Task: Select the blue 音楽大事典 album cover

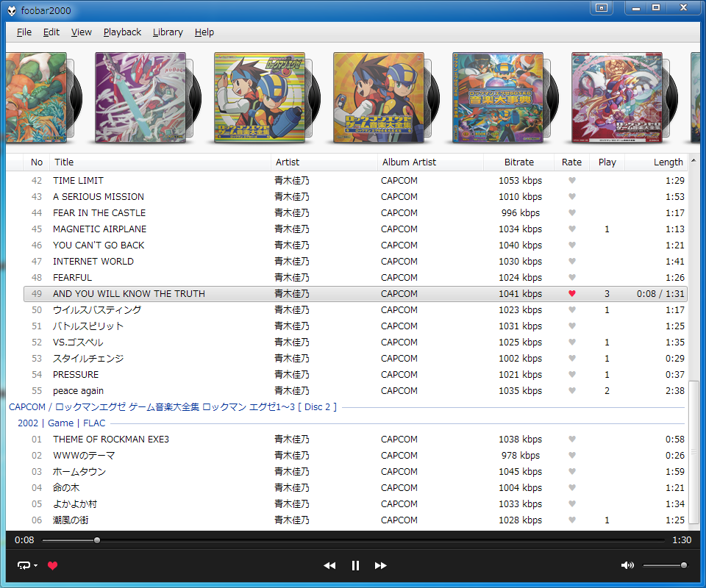Action: pyautogui.click(x=498, y=98)
